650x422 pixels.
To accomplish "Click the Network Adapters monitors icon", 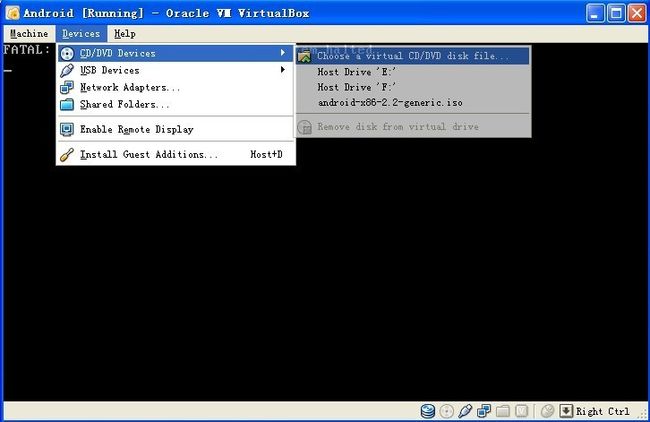I will 67,87.
